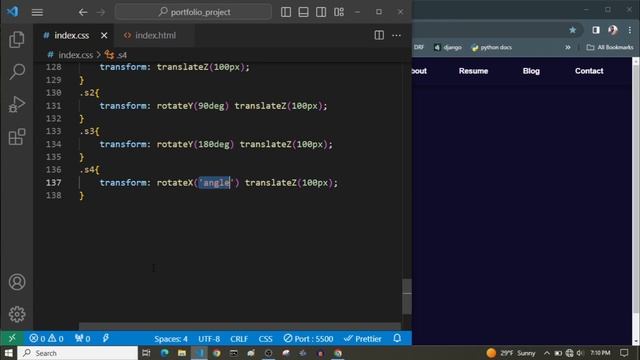The image size is (640, 360).
Task: Open the django bookmark
Action: coord(448,47)
